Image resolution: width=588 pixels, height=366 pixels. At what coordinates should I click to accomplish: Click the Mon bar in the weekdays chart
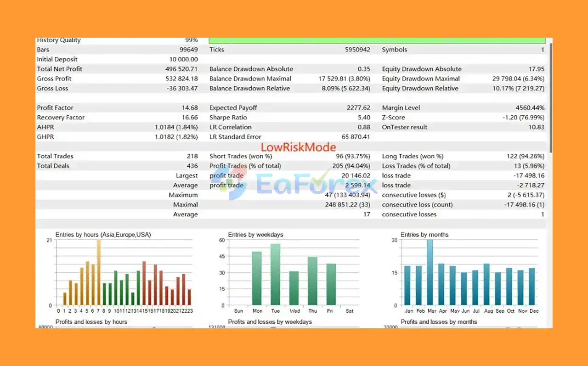[257, 279]
